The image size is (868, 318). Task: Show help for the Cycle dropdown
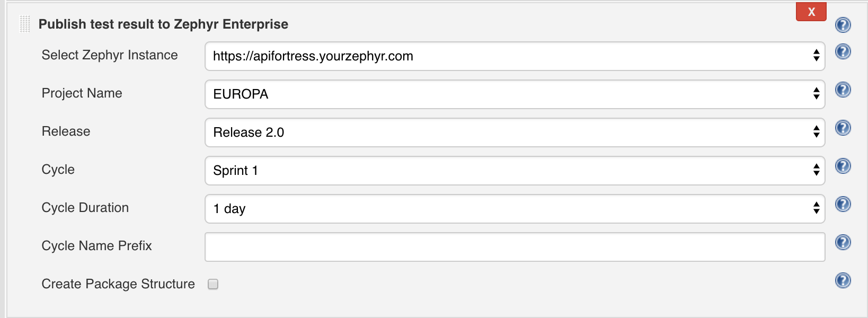coord(843,166)
